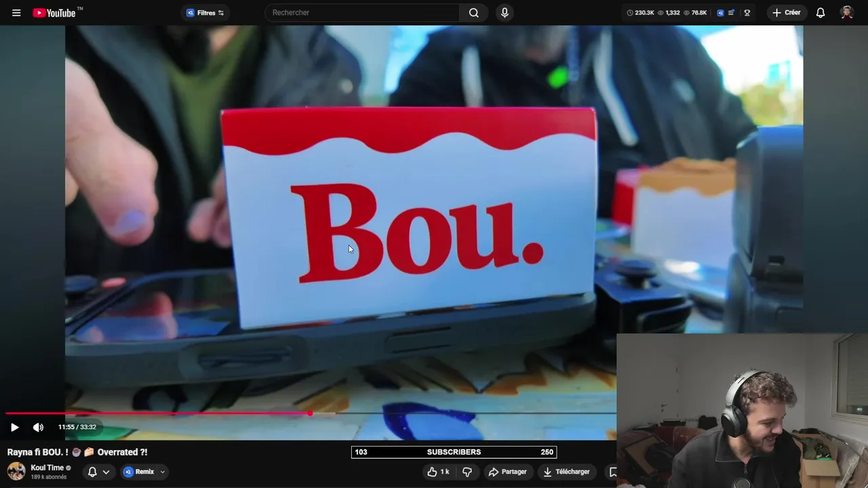
Task: Click the 1,332 views stat
Action: [669, 13]
